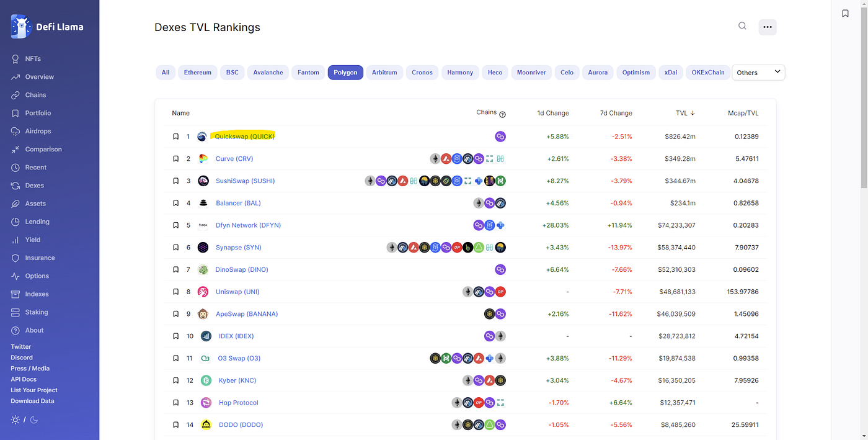Select the Polygon chain filter
Viewport: 868px width, 440px height.
coord(345,73)
